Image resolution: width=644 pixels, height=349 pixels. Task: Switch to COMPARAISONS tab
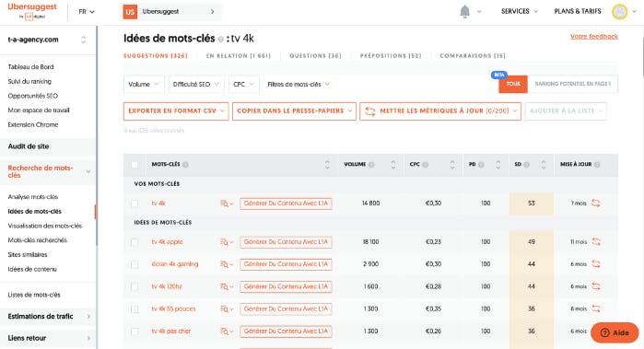[x=473, y=56]
